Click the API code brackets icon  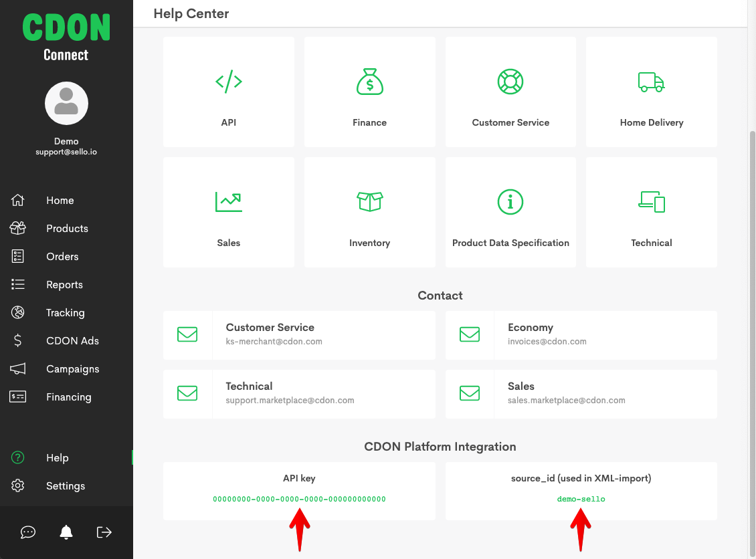pyautogui.click(x=229, y=82)
